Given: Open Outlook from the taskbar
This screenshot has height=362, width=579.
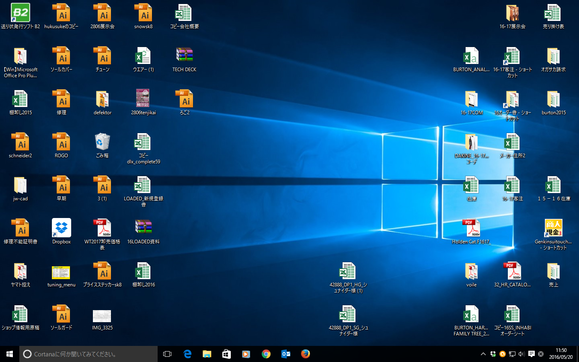Looking at the screenshot, I should [x=285, y=354].
